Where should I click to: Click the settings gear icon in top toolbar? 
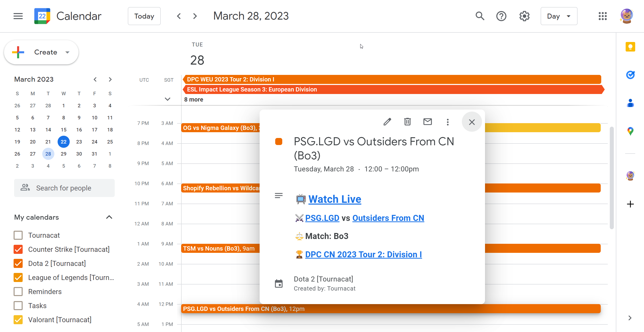(525, 16)
